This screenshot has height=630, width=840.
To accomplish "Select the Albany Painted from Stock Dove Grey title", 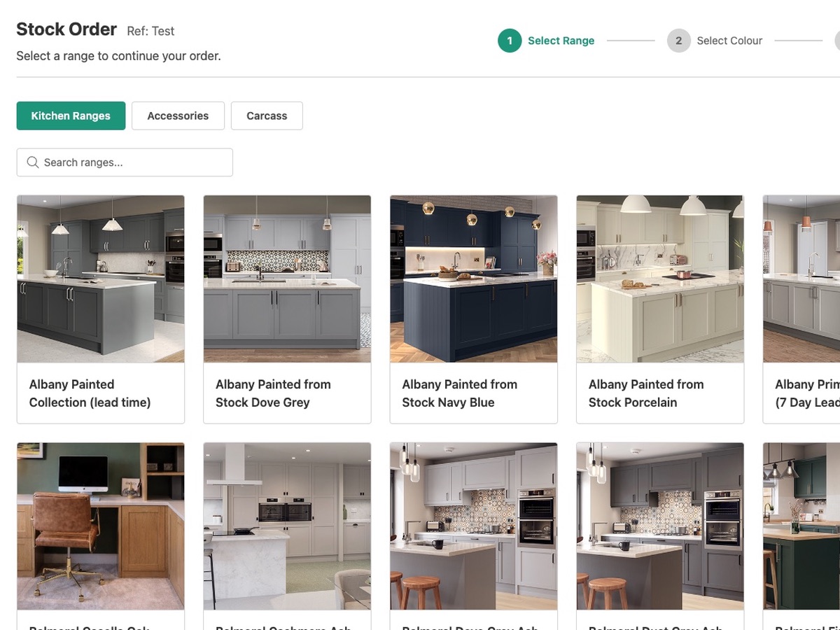I will (273, 393).
